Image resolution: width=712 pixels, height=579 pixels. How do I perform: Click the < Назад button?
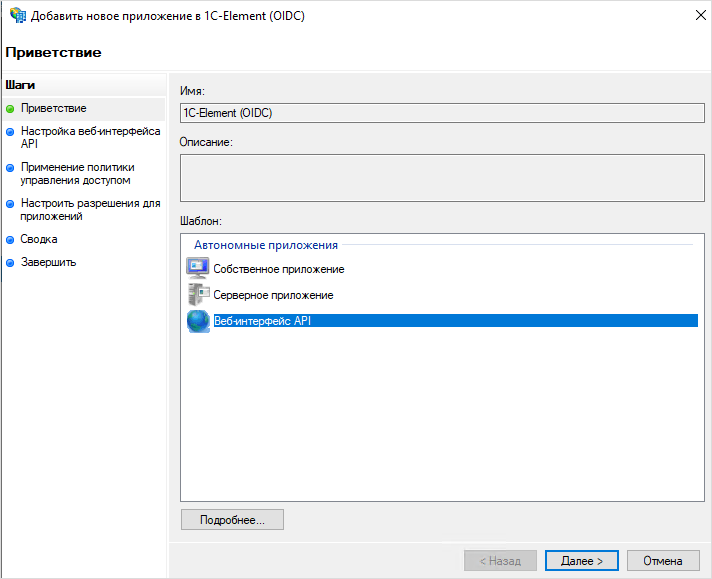click(500, 561)
